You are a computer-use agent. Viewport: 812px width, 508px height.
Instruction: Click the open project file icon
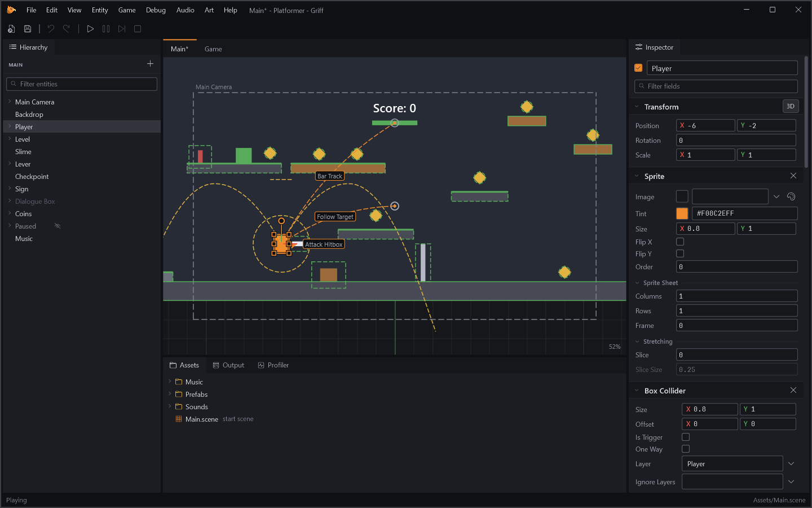tap(11, 29)
